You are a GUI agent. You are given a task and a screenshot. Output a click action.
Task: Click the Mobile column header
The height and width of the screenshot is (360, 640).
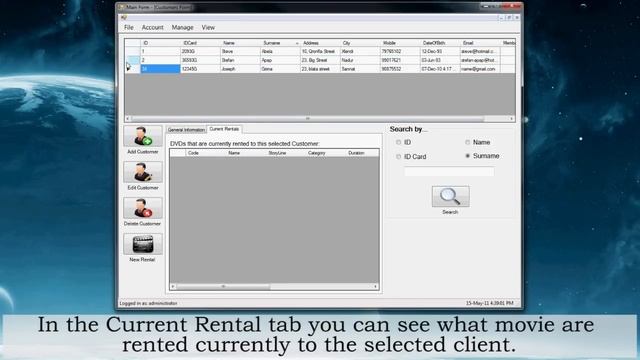tap(400, 43)
